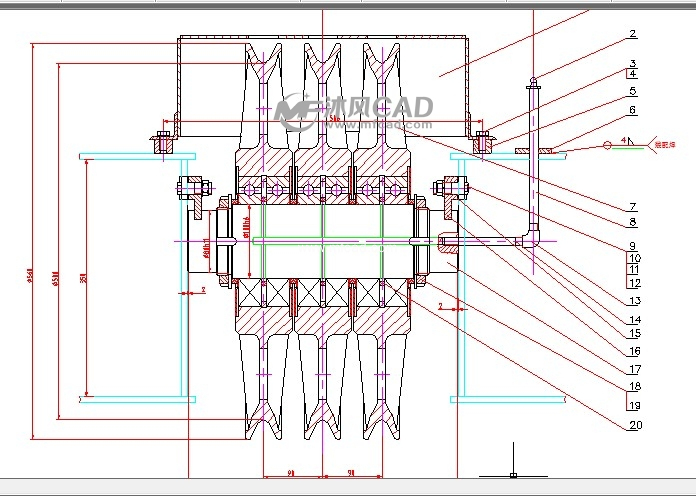Image resolution: width=696 pixels, height=496 pixels.
Task: Click the MF CAD watermark logo
Action: point(353,111)
